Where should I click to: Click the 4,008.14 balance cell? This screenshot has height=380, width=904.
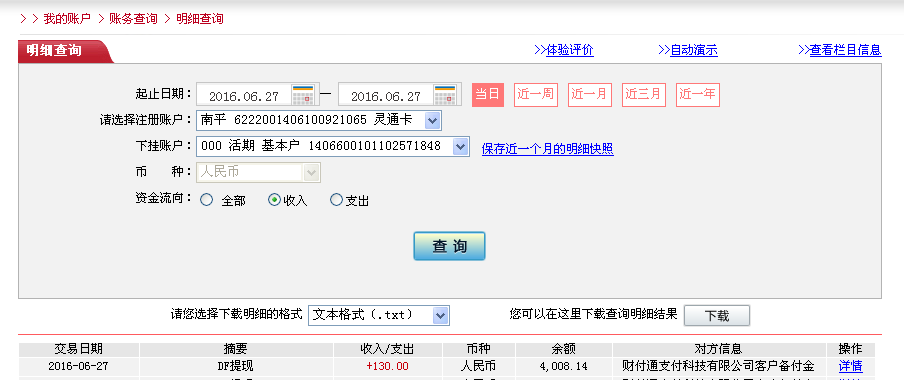click(564, 366)
